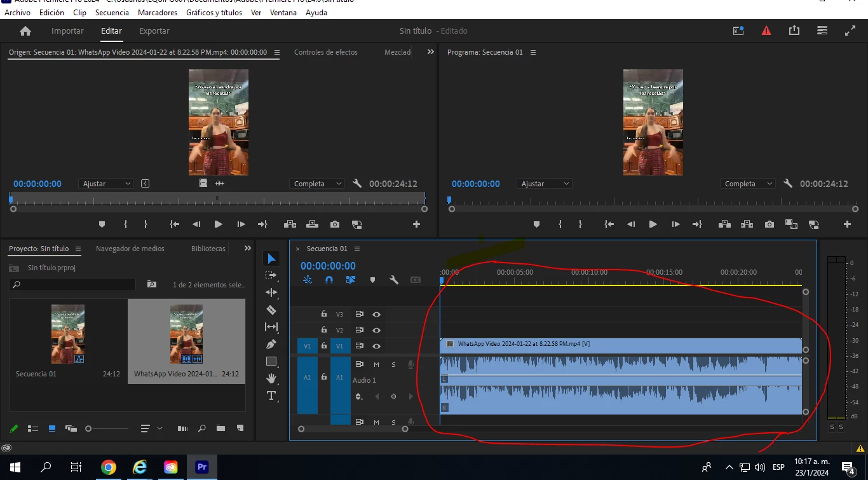Screen dimensions: 868x480
Task: Click the timeline captions CC icon
Action: 416,280
